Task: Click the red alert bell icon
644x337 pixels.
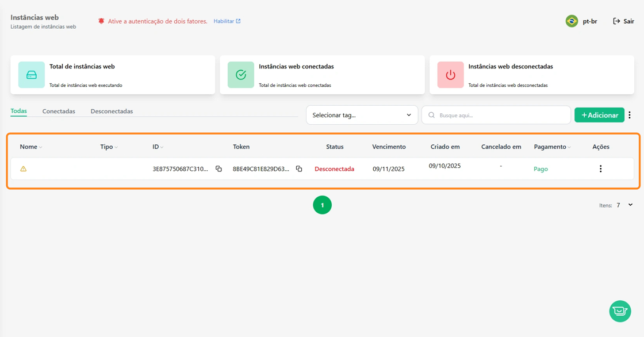Action: click(101, 21)
